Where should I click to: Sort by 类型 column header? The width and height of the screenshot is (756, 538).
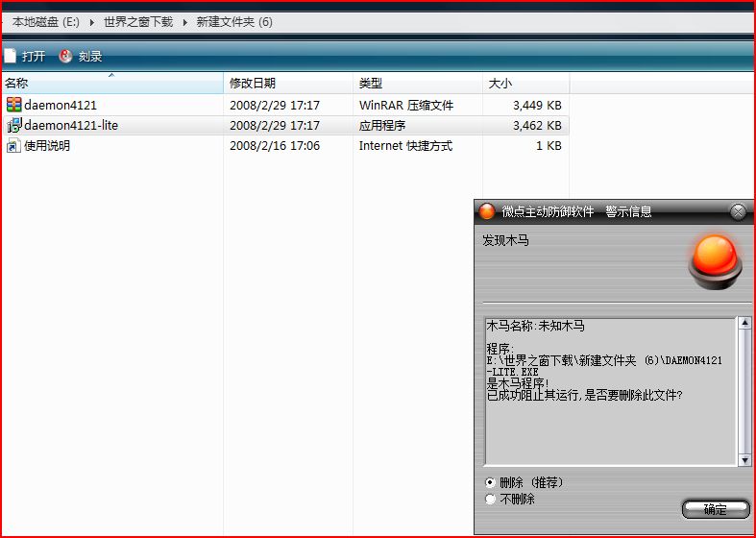(418, 83)
